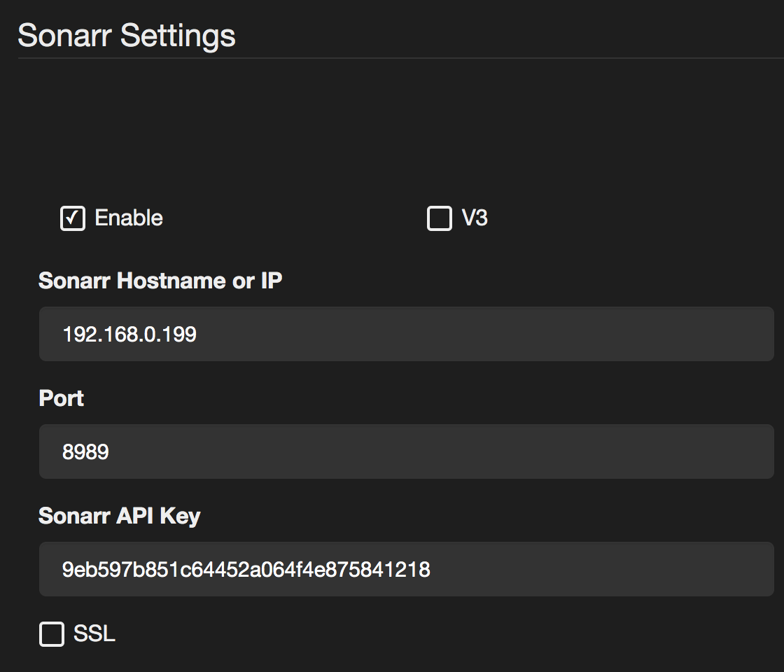Click the field showing port 8989
Viewport: 784px width, 672px height.
point(280,451)
